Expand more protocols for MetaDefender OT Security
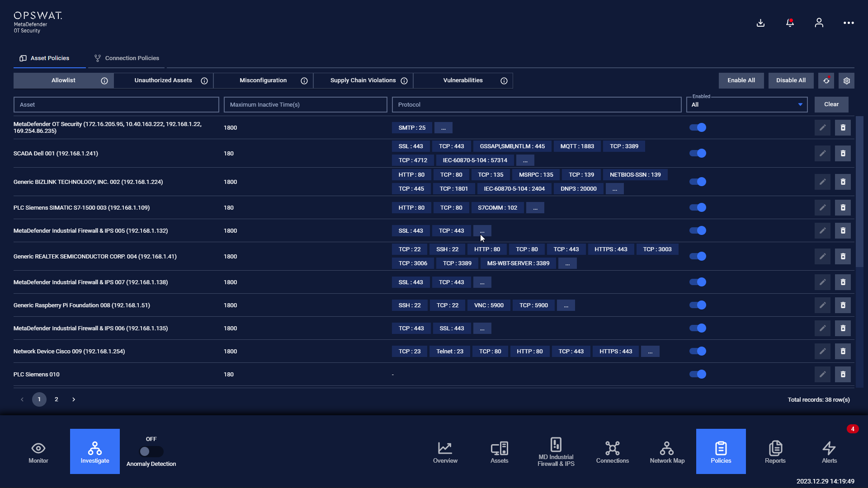This screenshot has width=868, height=488. coord(443,128)
